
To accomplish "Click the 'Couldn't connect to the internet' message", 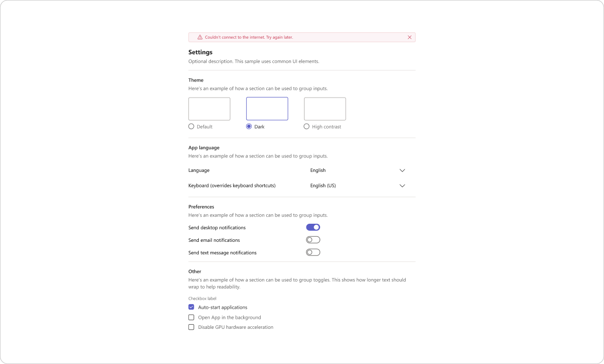I will tap(249, 37).
